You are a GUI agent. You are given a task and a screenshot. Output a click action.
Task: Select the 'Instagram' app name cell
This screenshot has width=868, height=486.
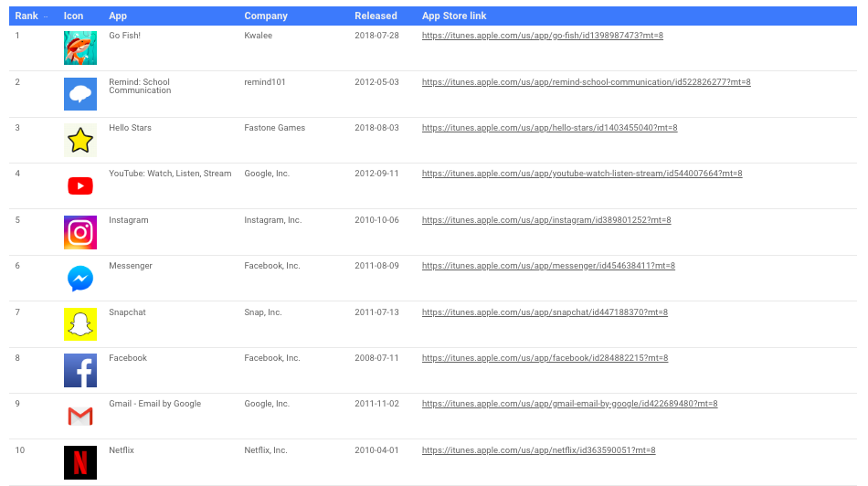point(129,220)
